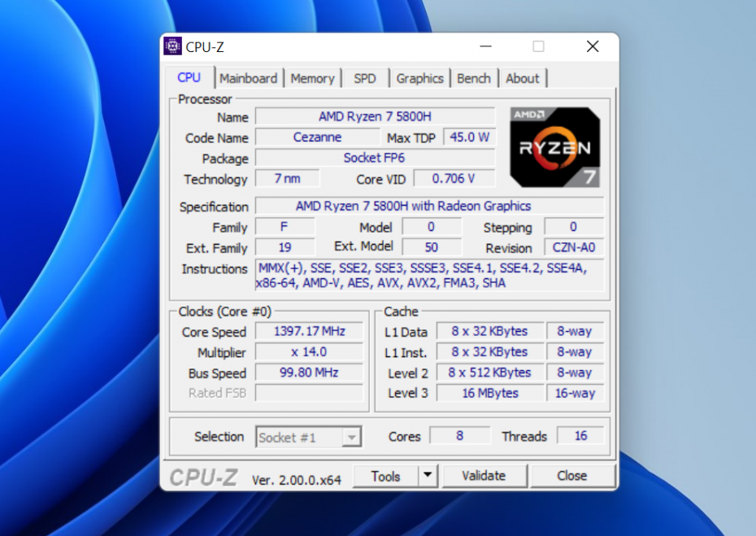Click the Model value 0
Screen dimensions: 756x536
tap(432, 227)
